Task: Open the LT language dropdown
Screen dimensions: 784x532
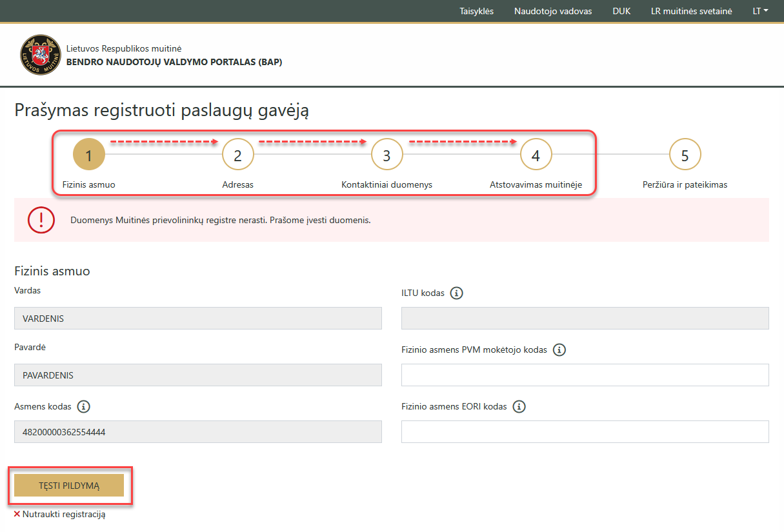Action: 760,11
